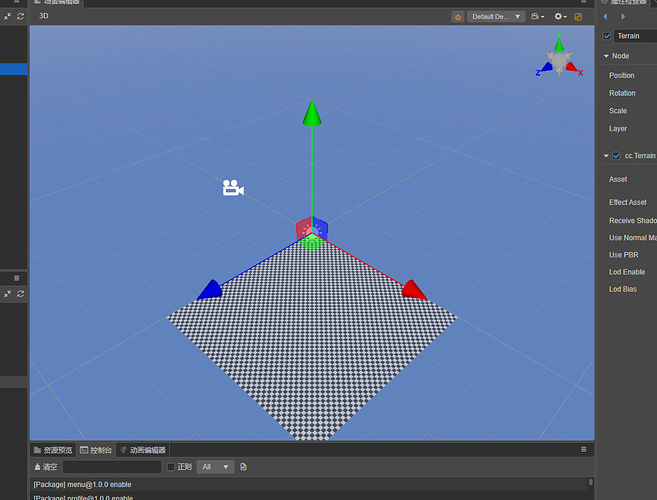Click the Use PBR property label

coord(623,255)
